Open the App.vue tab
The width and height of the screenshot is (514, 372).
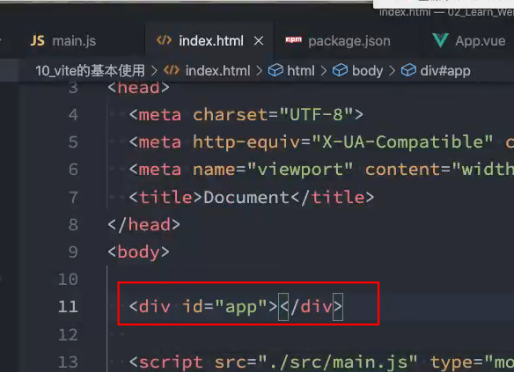[468, 41]
